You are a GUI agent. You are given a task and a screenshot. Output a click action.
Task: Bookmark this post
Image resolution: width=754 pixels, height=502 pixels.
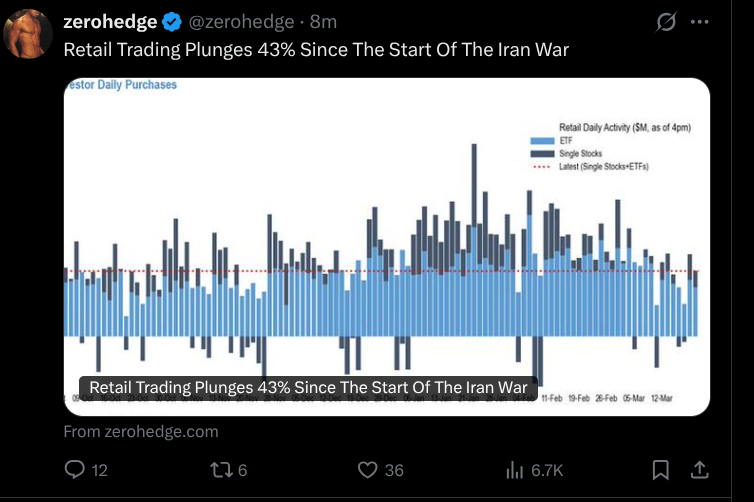click(661, 470)
